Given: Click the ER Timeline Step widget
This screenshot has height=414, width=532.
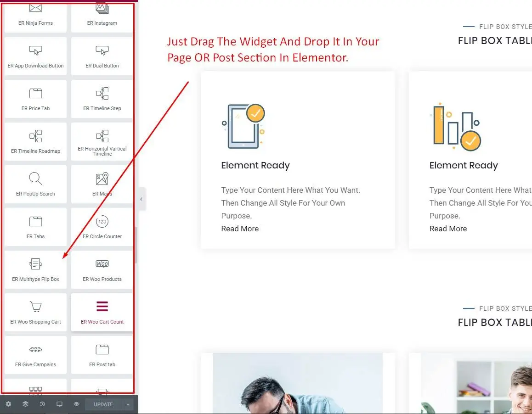Looking at the screenshot, I should click(x=102, y=99).
